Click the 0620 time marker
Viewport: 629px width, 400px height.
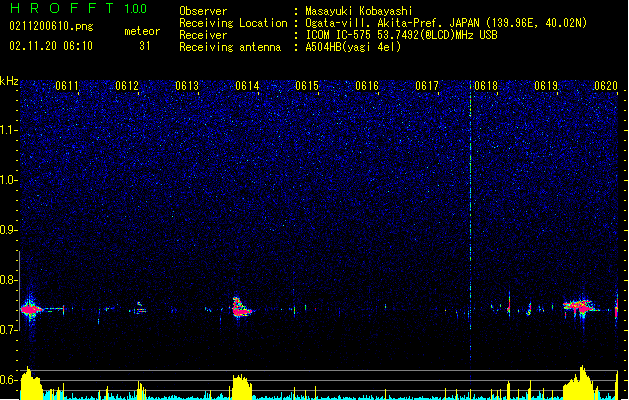pos(606,86)
